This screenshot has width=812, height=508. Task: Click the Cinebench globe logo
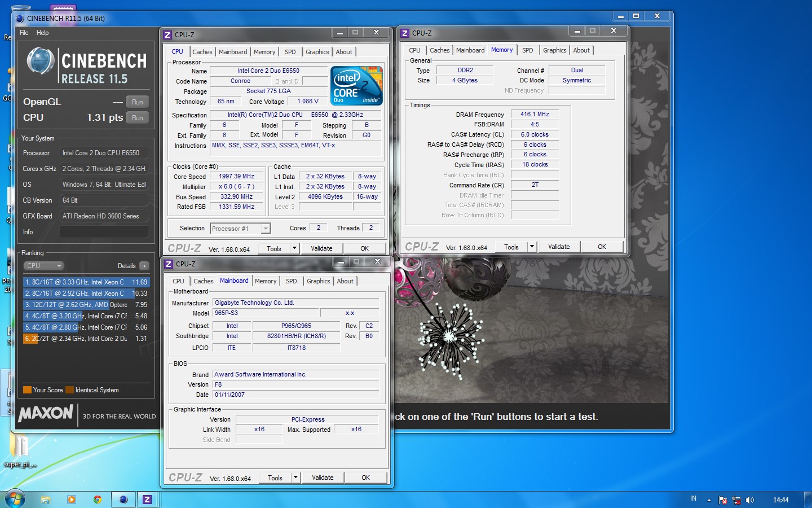41,62
